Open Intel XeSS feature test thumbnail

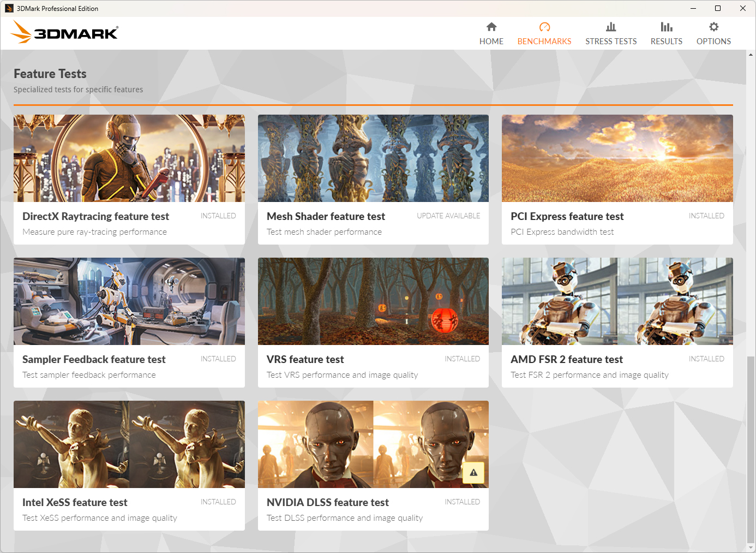point(129,444)
